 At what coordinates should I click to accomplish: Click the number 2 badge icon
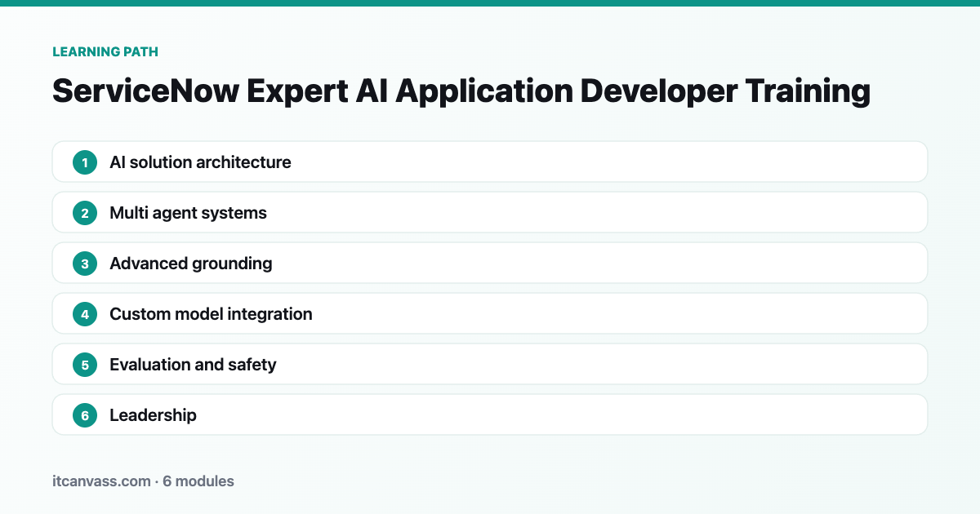tap(85, 213)
